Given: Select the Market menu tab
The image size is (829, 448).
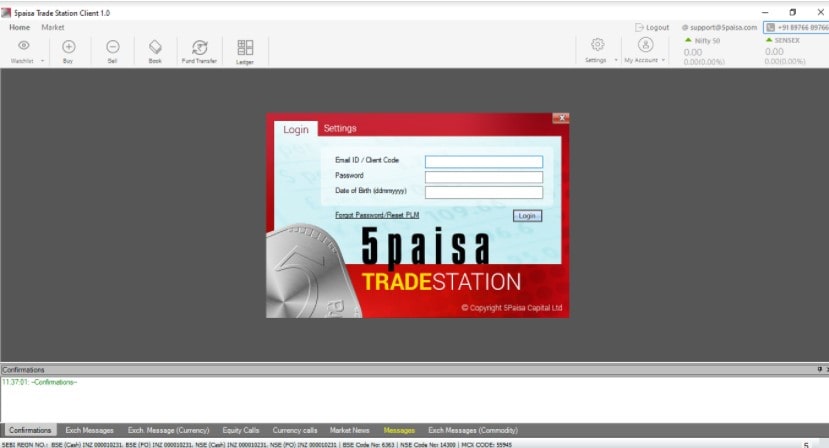Looking at the screenshot, I should [53, 28].
